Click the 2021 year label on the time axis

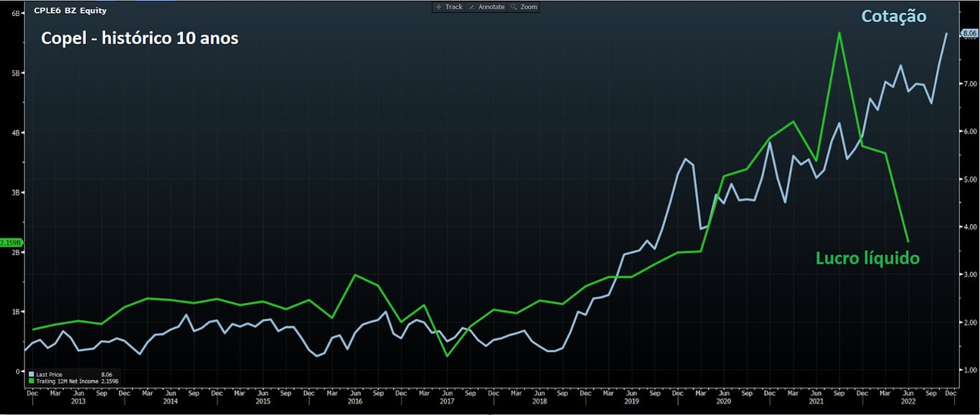(816, 401)
